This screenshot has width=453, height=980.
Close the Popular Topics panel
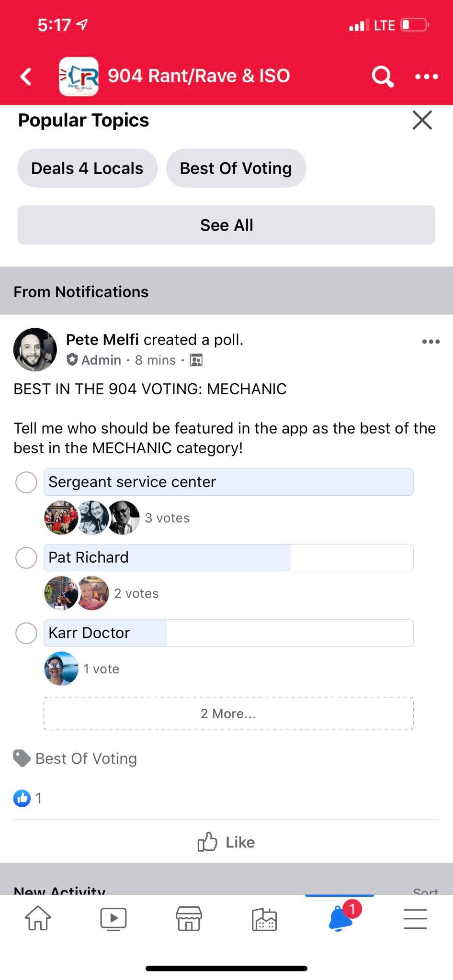[422, 120]
